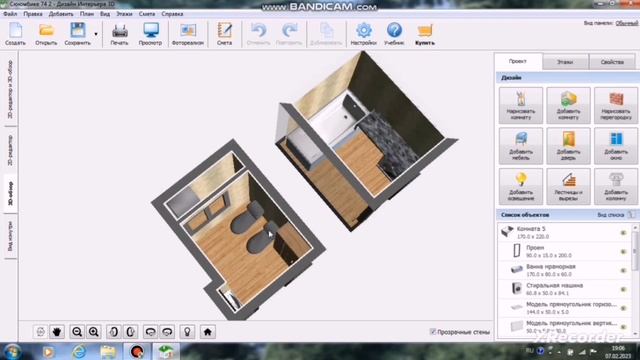This screenshot has width=640, height=360.
Task: Toggle visibility of Комната 5
Action: click(623, 233)
